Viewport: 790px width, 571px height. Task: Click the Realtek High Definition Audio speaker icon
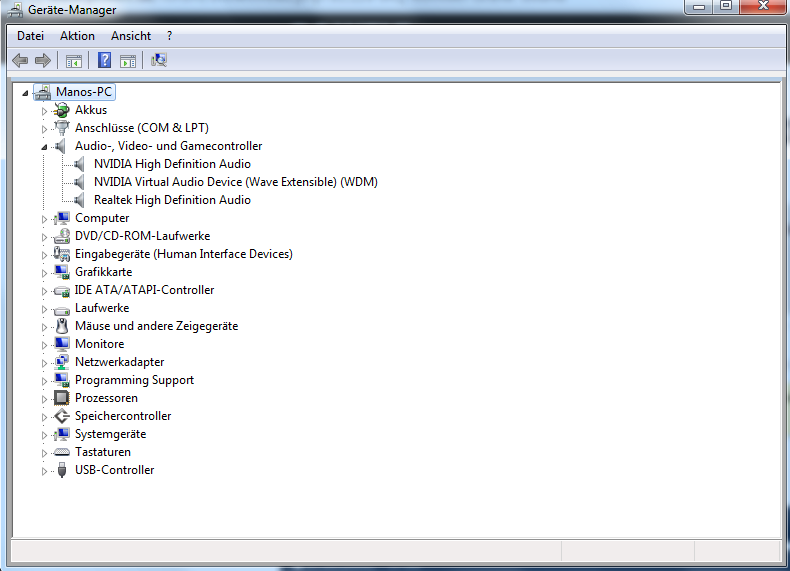pos(79,200)
